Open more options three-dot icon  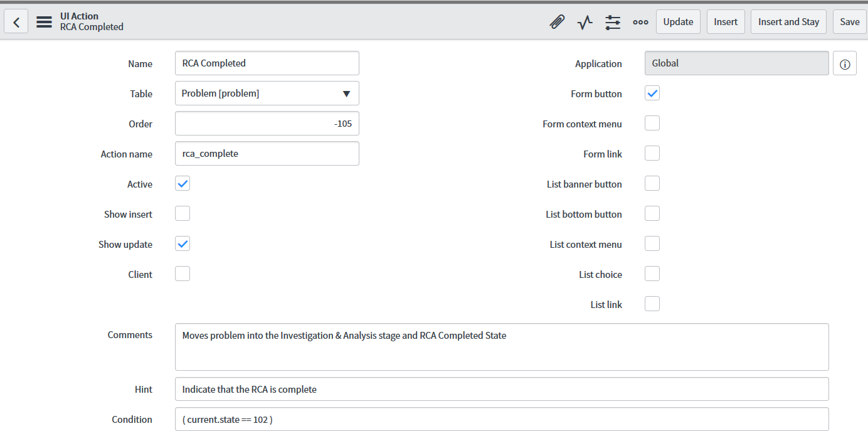[640, 22]
